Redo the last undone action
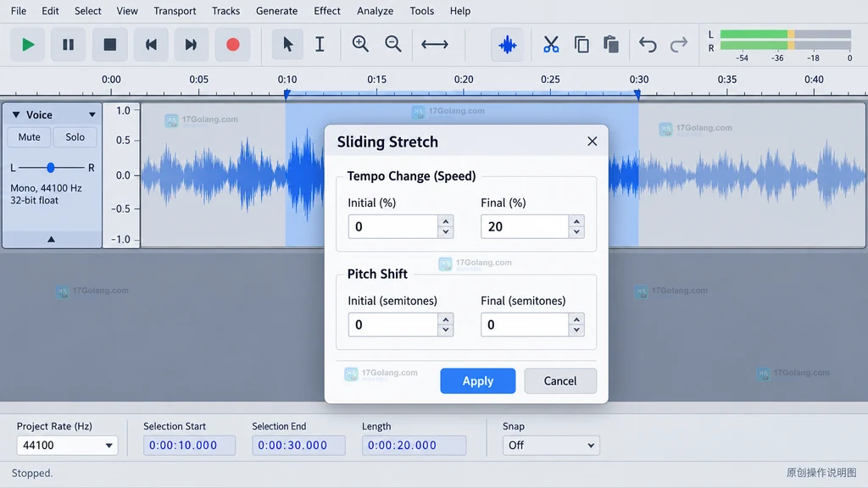Image resolution: width=868 pixels, height=488 pixels. tap(679, 44)
